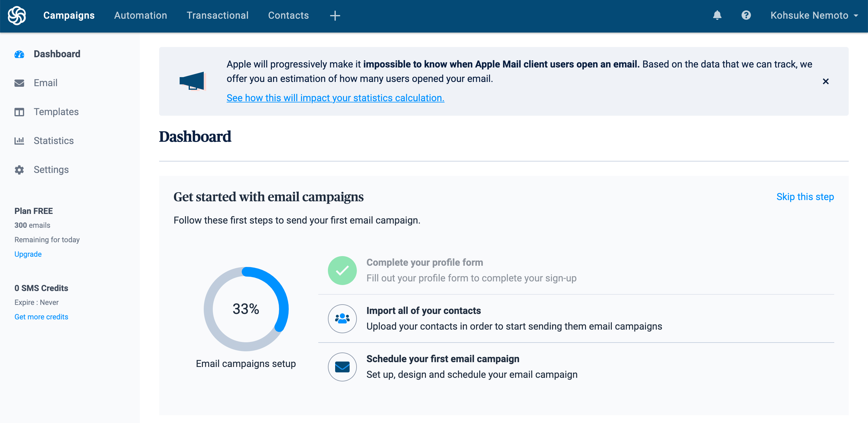Go to Contacts in top navigation
Viewport: 868px width, 423px height.
click(288, 15)
